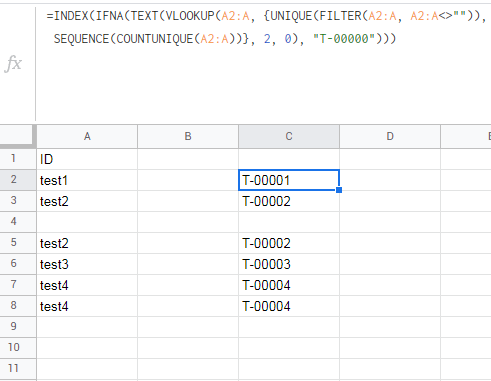Viewport: 491px width, 381px height.
Task: Click inside the formula bar text
Action: pyautogui.click(x=266, y=27)
